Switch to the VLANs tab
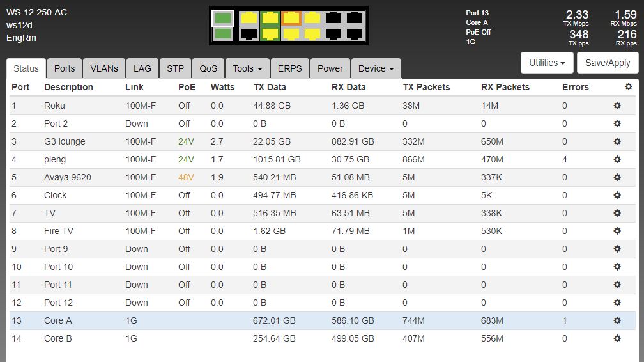 103,68
